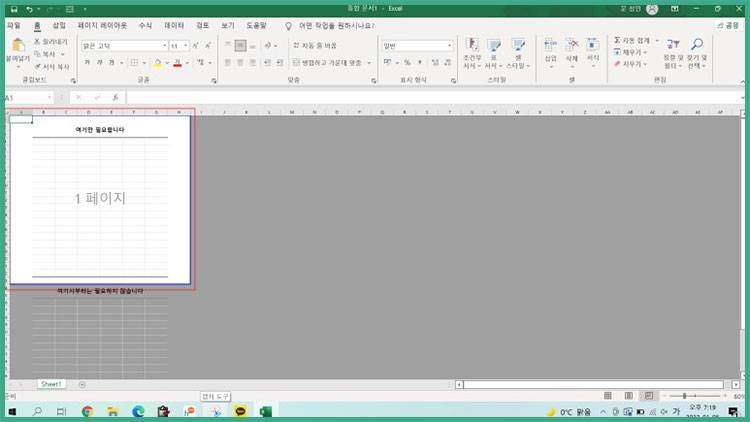
Task: Open the File (파일) tab
Action: [14, 25]
